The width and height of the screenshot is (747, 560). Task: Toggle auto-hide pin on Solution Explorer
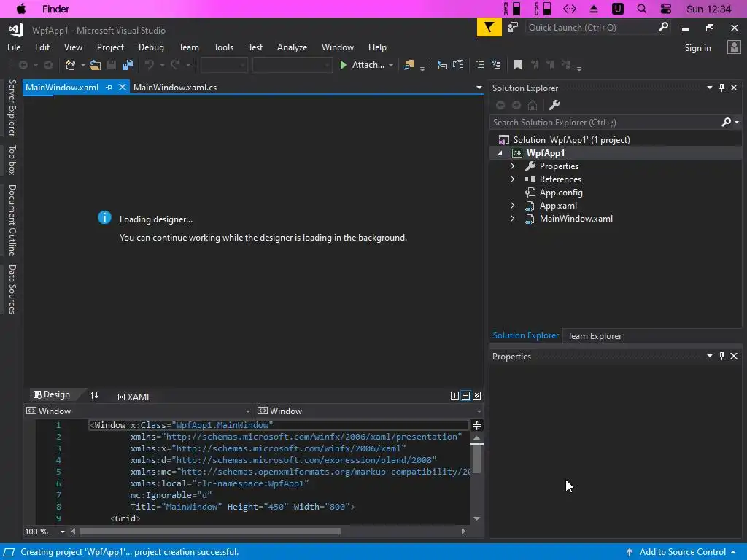[721, 87]
